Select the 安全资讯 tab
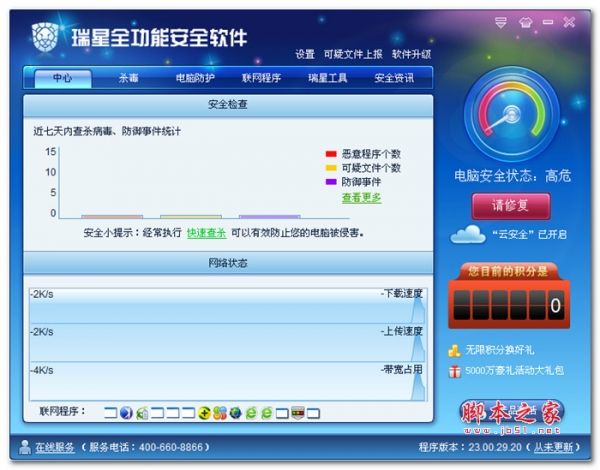 [x=394, y=78]
